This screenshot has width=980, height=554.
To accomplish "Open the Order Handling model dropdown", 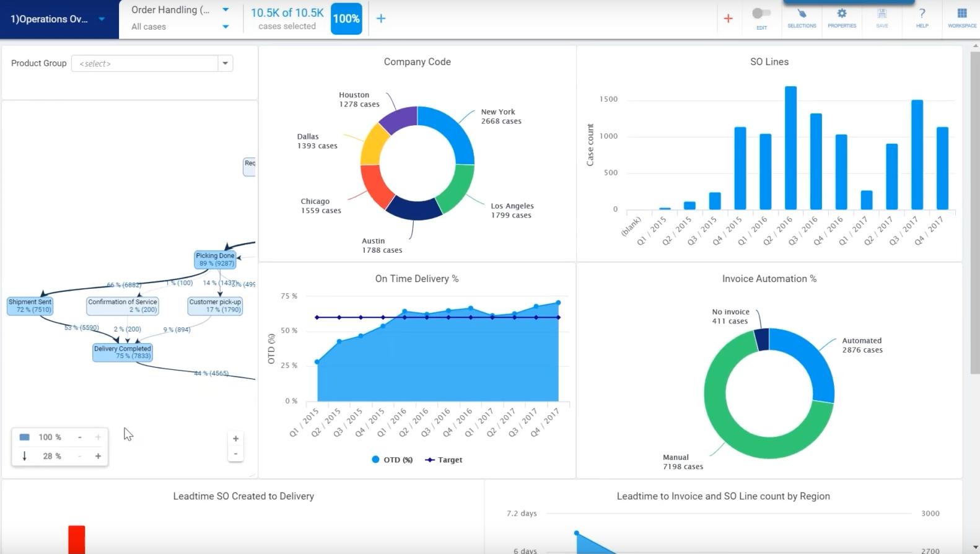I will (225, 10).
